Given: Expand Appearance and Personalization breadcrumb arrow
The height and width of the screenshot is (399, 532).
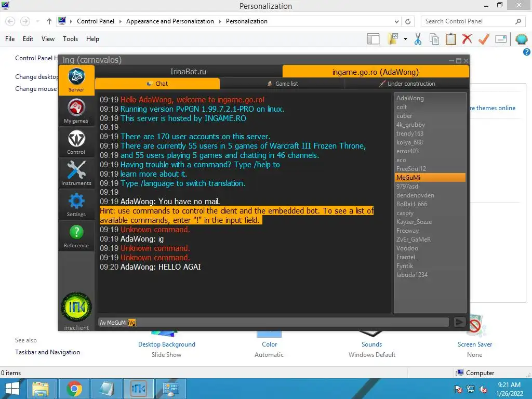Looking at the screenshot, I should tap(220, 21).
